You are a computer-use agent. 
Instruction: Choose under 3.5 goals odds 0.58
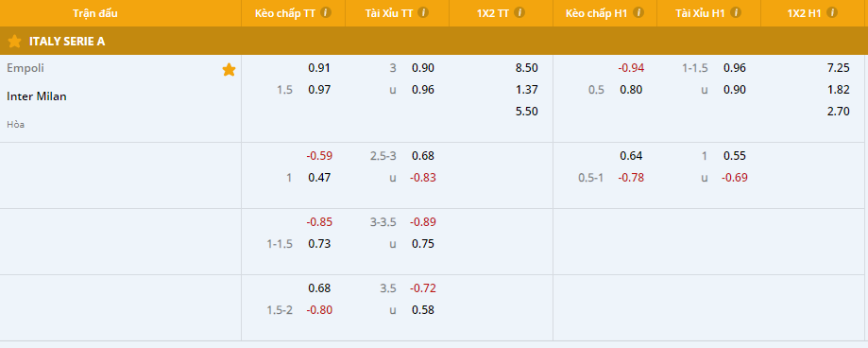[423, 310]
